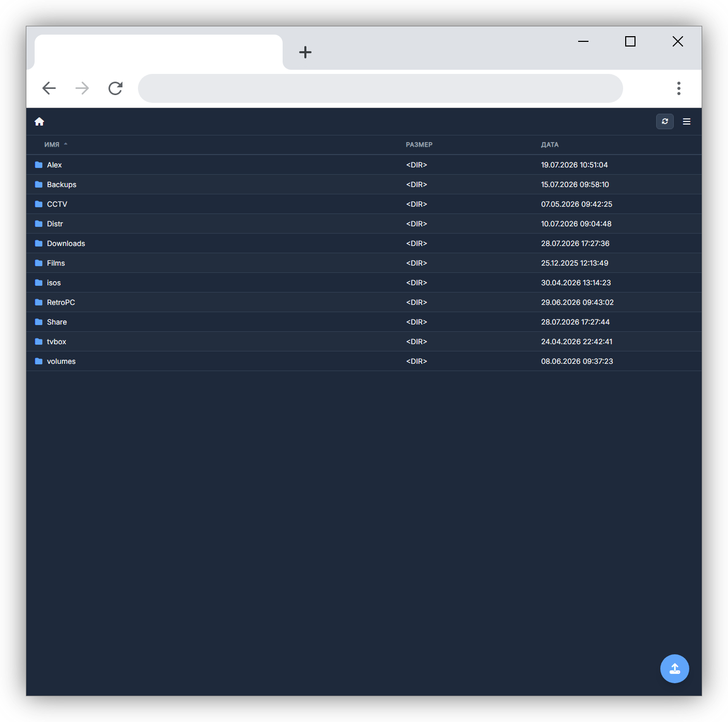Open the Share folder name

[57, 322]
